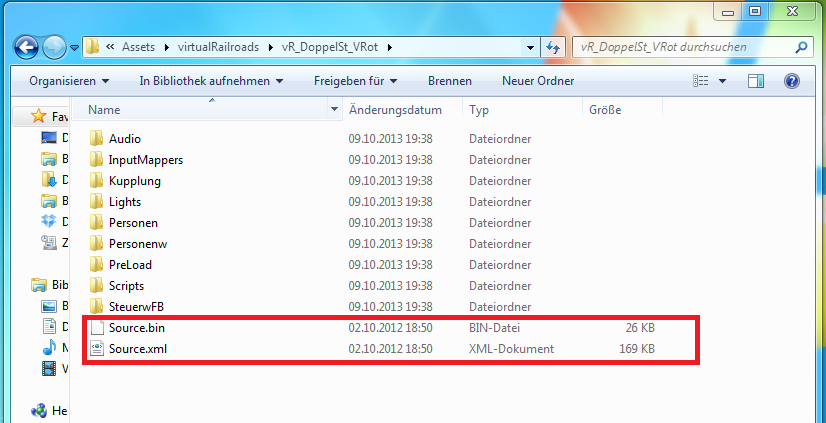Viewport: 826px width, 423px height.
Task: Click BIN-Datei type text
Action: pyautogui.click(x=494, y=328)
